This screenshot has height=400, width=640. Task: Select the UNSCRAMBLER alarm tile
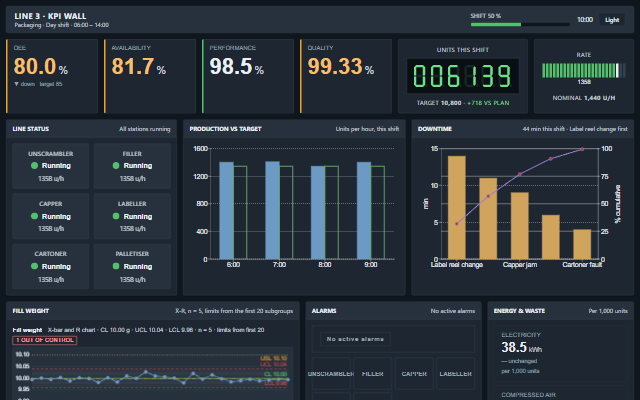(x=331, y=373)
